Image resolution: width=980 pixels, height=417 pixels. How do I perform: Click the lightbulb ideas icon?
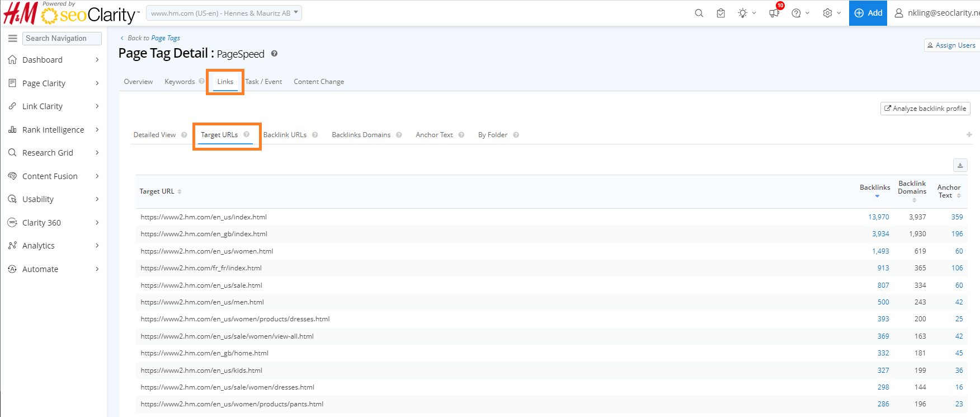[742, 13]
